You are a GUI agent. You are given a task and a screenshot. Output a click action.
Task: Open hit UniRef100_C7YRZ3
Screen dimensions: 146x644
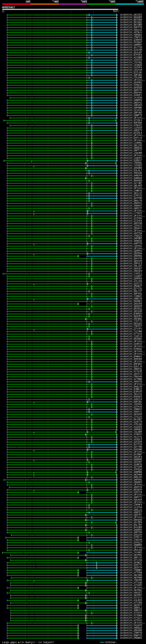coord(131,213)
